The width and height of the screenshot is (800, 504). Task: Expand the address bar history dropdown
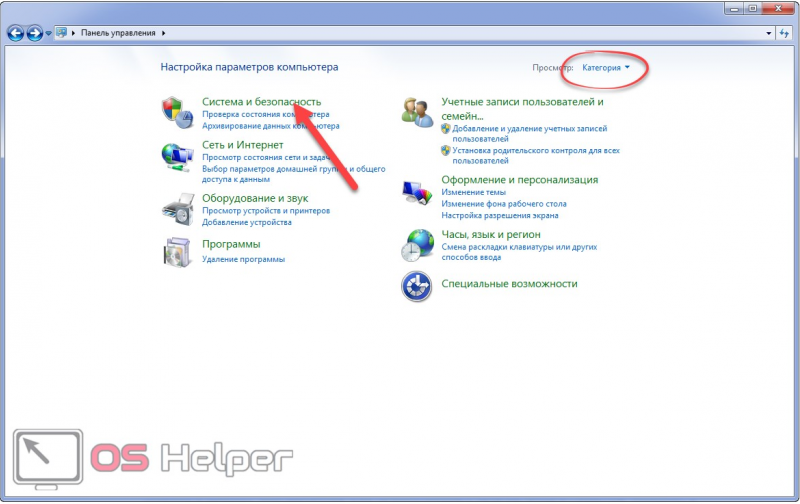(769, 33)
